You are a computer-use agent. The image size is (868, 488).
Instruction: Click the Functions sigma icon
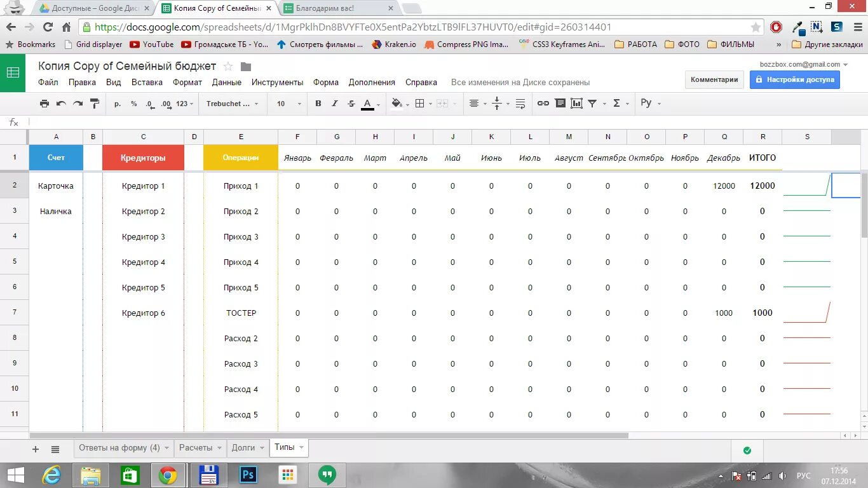(x=616, y=104)
